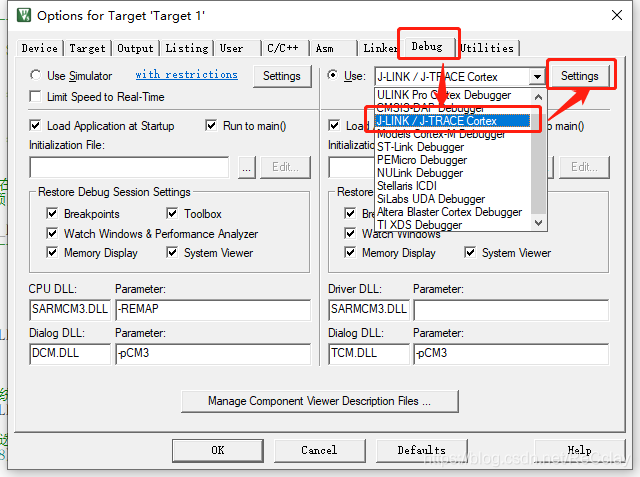Open Manage Component Viewer Description Files
640x477 pixels.
pyautogui.click(x=320, y=401)
